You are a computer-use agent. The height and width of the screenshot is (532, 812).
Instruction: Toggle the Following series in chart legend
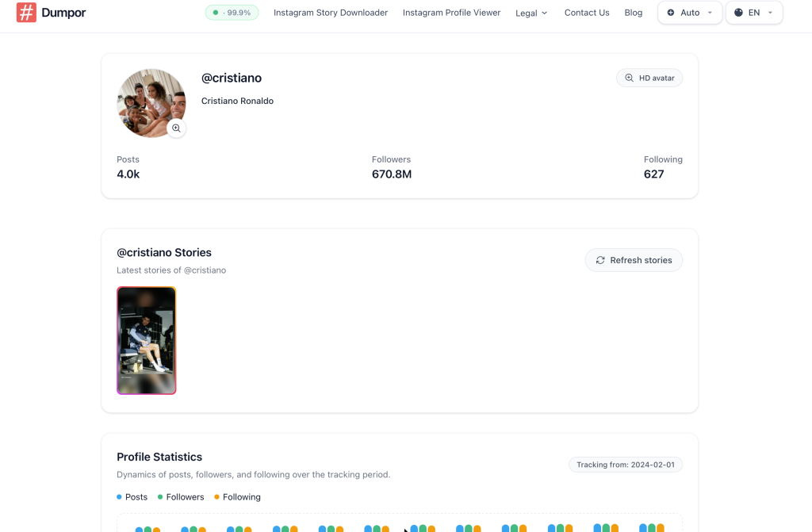237,497
